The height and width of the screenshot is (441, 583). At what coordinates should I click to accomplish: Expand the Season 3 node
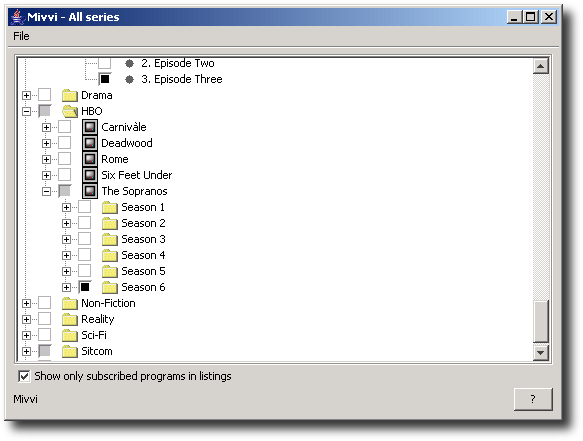66,239
